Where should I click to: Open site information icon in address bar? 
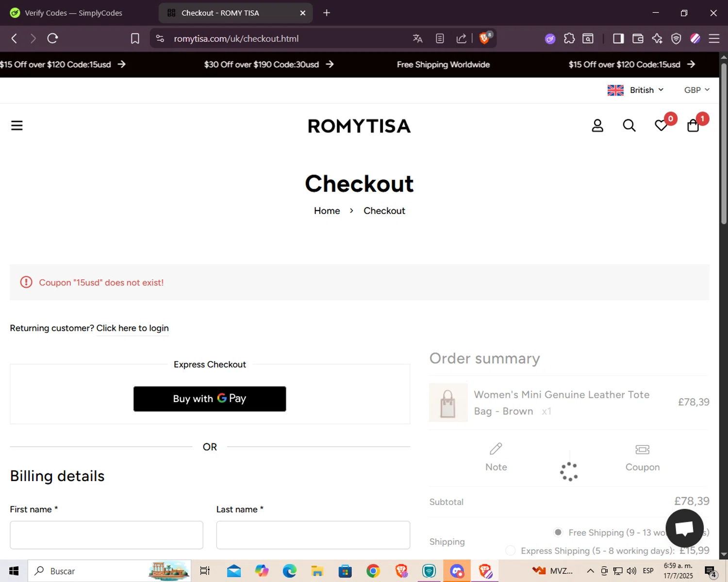coord(160,38)
